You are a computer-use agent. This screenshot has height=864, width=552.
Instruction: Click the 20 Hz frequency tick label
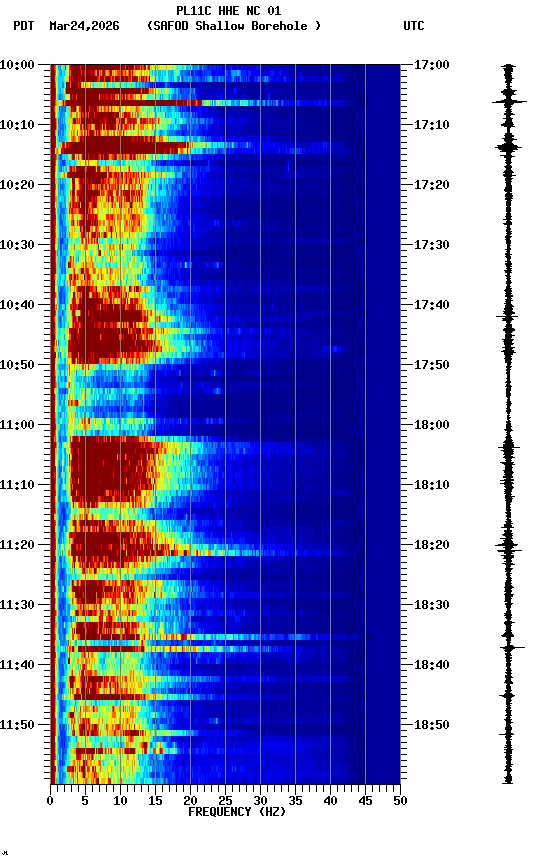coord(190,802)
